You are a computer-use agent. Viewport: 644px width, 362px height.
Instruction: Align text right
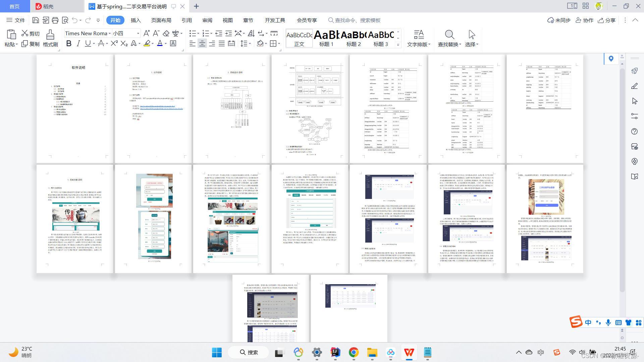(212, 44)
